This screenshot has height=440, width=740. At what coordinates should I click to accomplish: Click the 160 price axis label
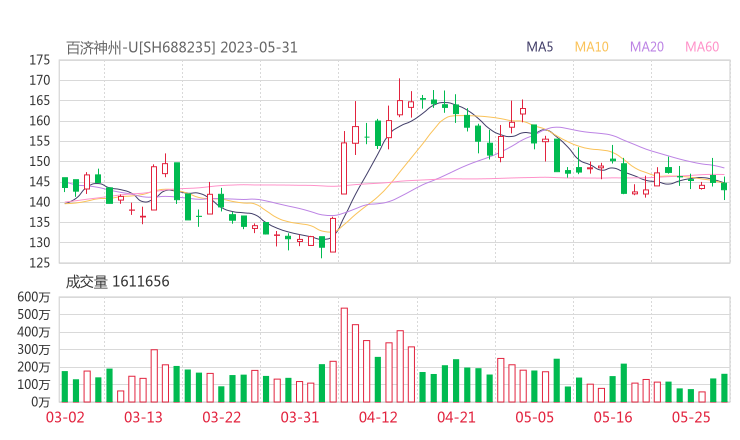tap(40, 121)
